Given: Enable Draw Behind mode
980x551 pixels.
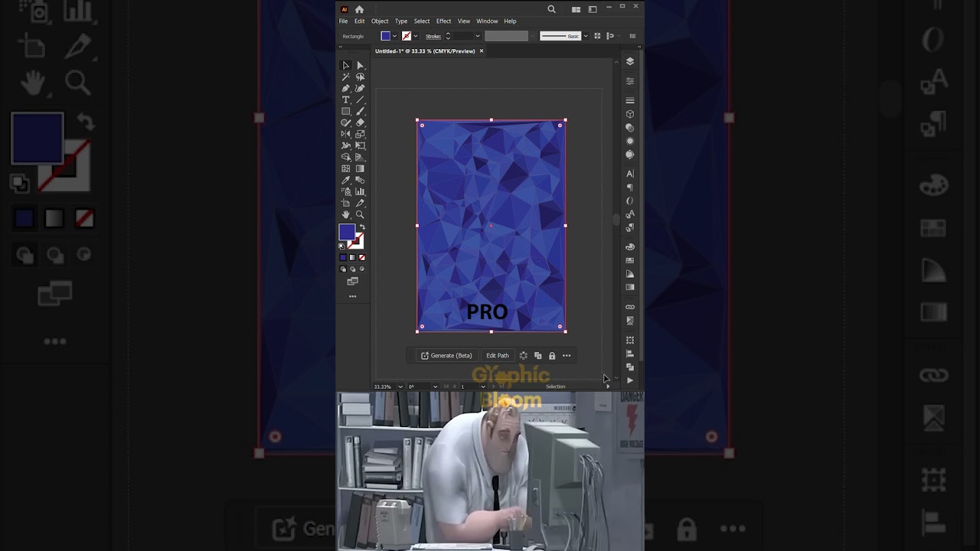Looking at the screenshot, I should (x=352, y=269).
